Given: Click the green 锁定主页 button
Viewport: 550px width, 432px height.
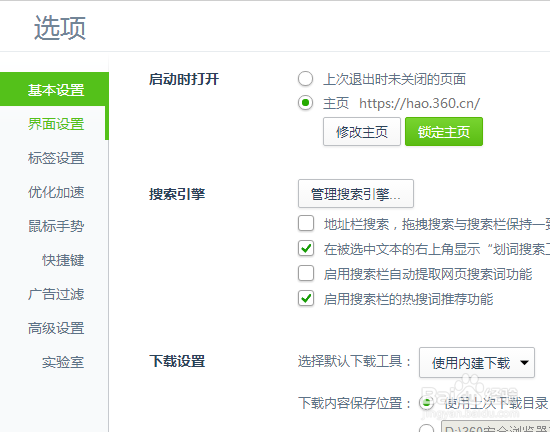Looking at the screenshot, I should [x=444, y=132].
